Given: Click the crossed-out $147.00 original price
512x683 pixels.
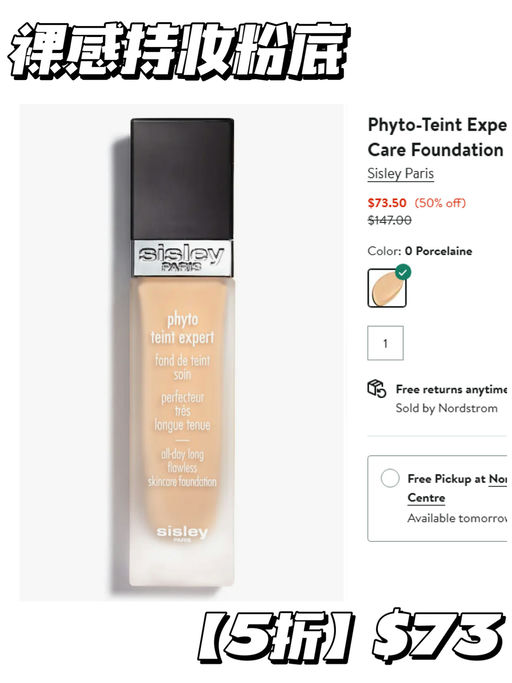Looking at the screenshot, I should click(389, 220).
